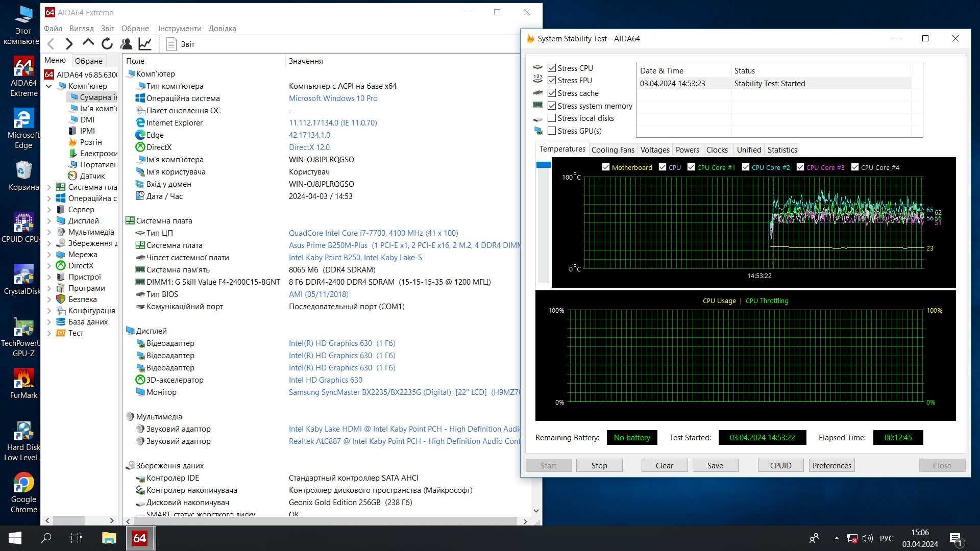Viewport: 980px width, 551px height.
Task: Open the Довідка menu
Action: click(x=223, y=29)
